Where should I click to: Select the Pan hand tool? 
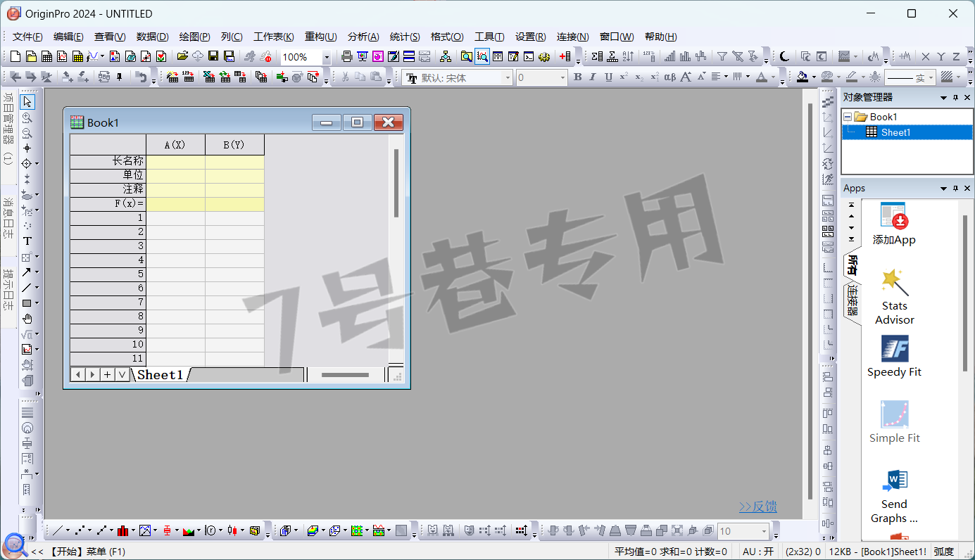pos(27,319)
